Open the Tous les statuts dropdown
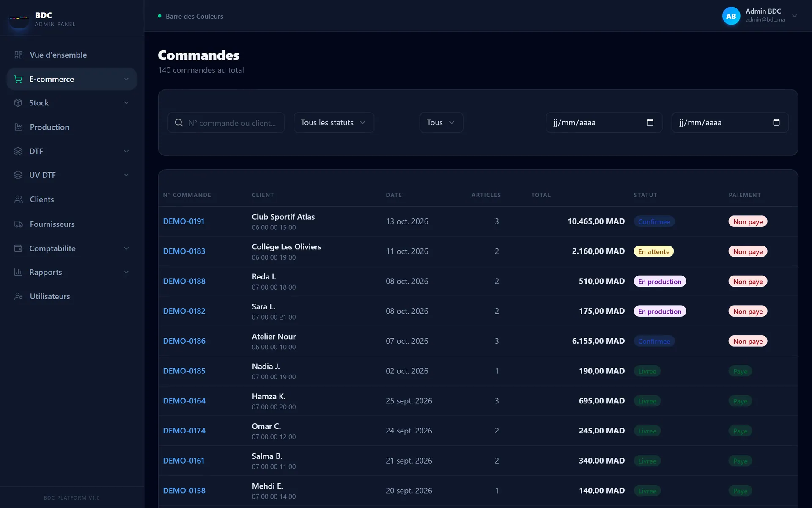This screenshot has width=812, height=508. point(334,122)
